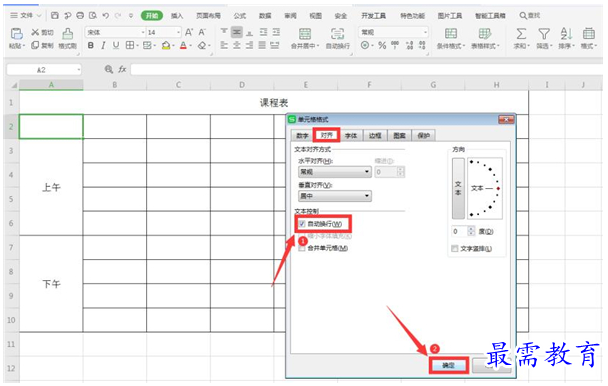608x386 pixels.
Task: Click the align right icon
Action: click(x=250, y=46)
